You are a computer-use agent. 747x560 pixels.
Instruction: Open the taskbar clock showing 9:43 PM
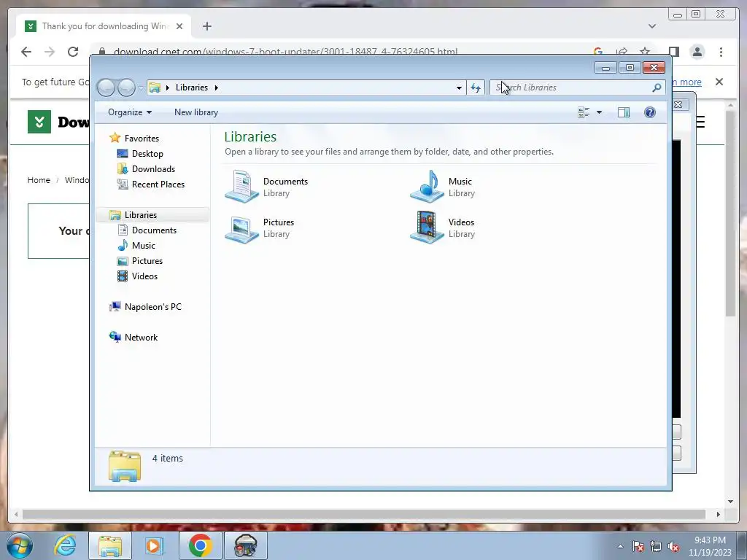click(710, 546)
